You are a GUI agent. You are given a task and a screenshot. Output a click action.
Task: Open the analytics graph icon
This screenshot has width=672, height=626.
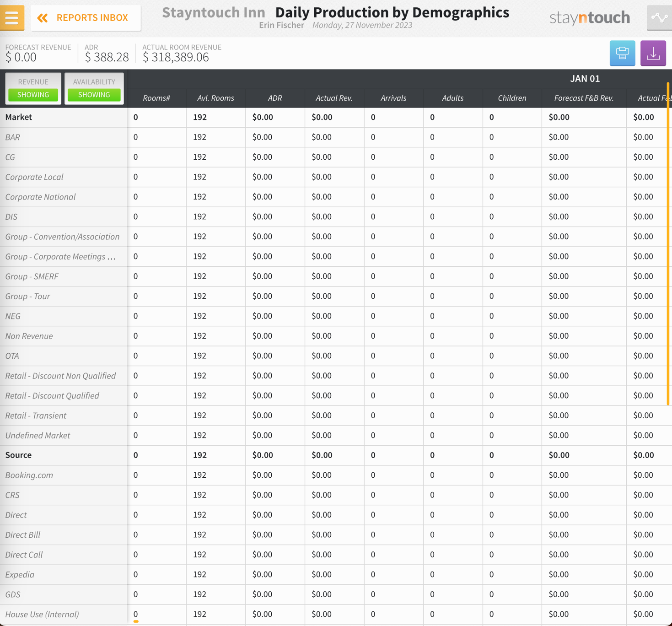[x=659, y=18]
